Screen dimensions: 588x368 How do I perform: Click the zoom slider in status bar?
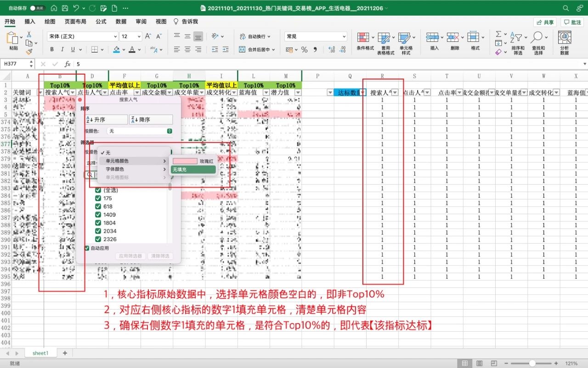pyautogui.click(x=531, y=363)
